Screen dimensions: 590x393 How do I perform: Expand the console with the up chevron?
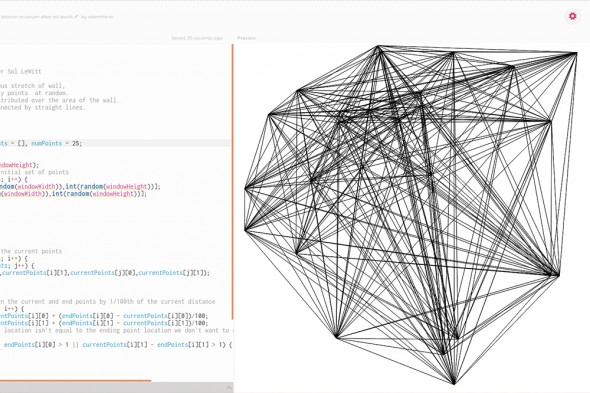click(x=229, y=388)
